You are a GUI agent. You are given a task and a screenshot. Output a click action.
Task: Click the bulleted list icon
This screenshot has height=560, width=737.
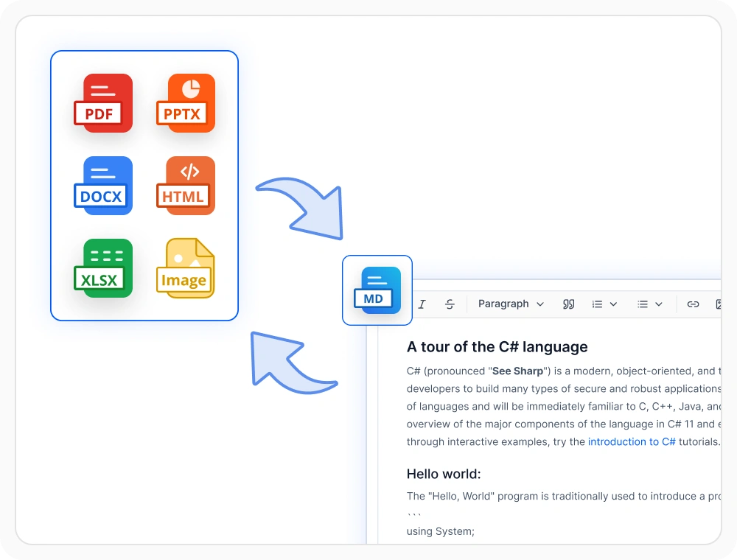click(643, 304)
